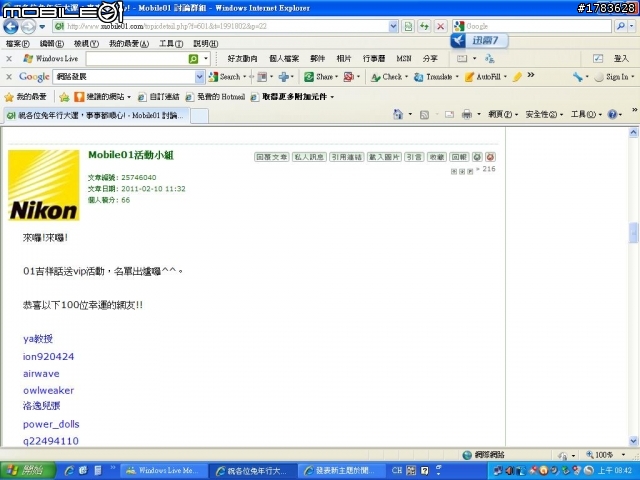Image resolution: width=640 pixels, height=480 pixels.
Task: Click the 自訂連結 favorites bar link
Action: point(158,97)
